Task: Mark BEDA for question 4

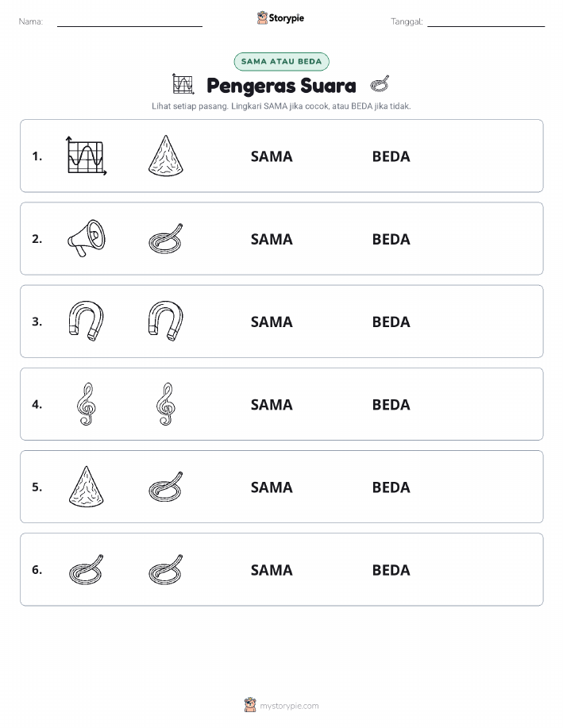Action: [391, 404]
